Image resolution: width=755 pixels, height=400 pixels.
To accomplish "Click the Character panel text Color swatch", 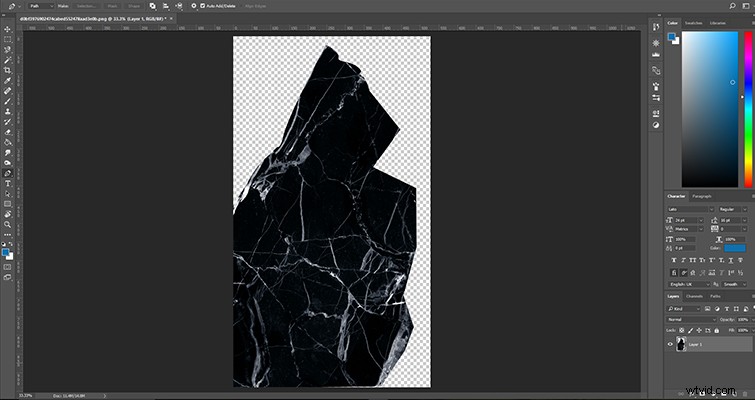I will (735, 248).
